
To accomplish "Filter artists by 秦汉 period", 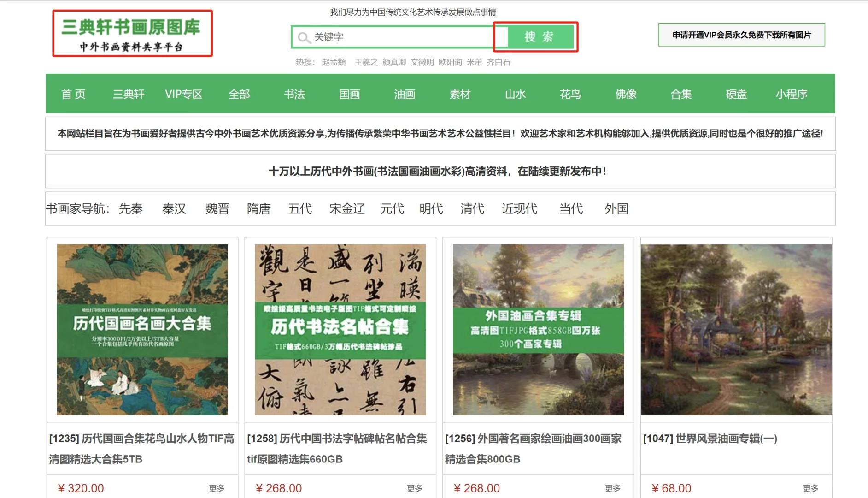I will click(174, 209).
